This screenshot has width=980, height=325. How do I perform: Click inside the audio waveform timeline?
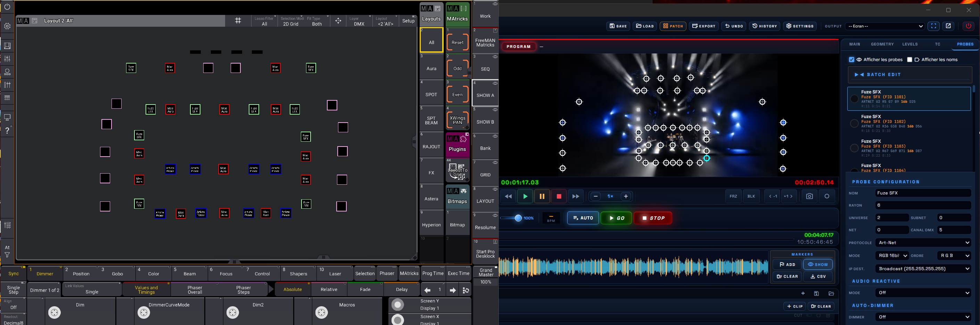(633, 267)
